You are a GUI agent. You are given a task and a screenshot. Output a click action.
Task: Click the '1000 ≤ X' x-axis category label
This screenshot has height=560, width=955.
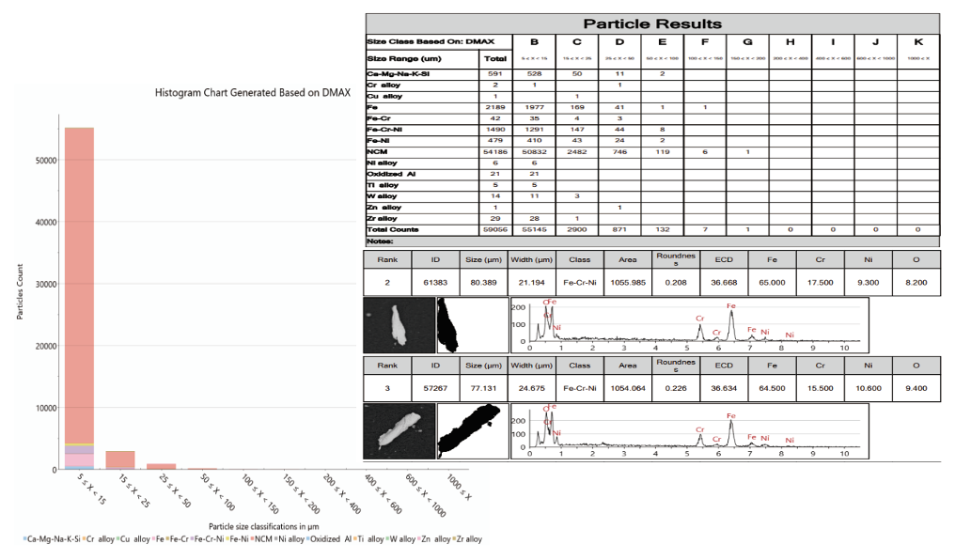pyautogui.click(x=460, y=487)
